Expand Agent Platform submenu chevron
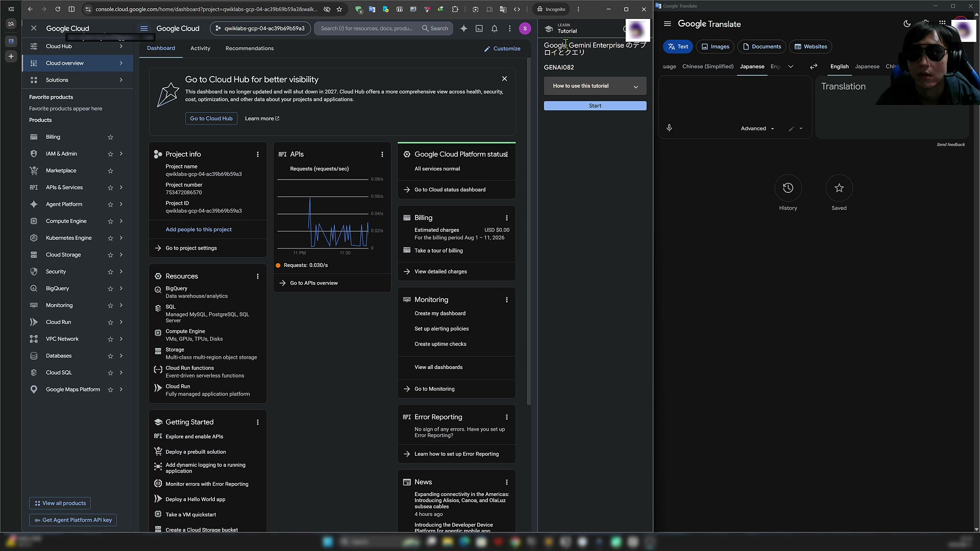 [x=121, y=204]
